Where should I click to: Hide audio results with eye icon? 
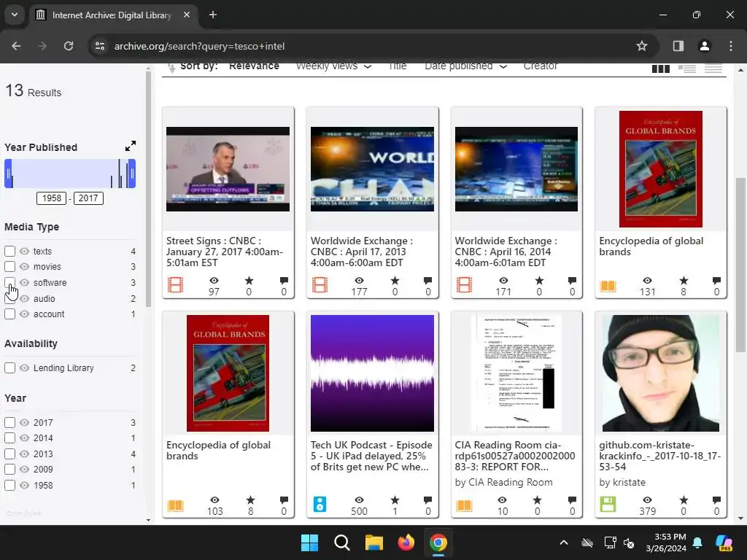pos(24,298)
